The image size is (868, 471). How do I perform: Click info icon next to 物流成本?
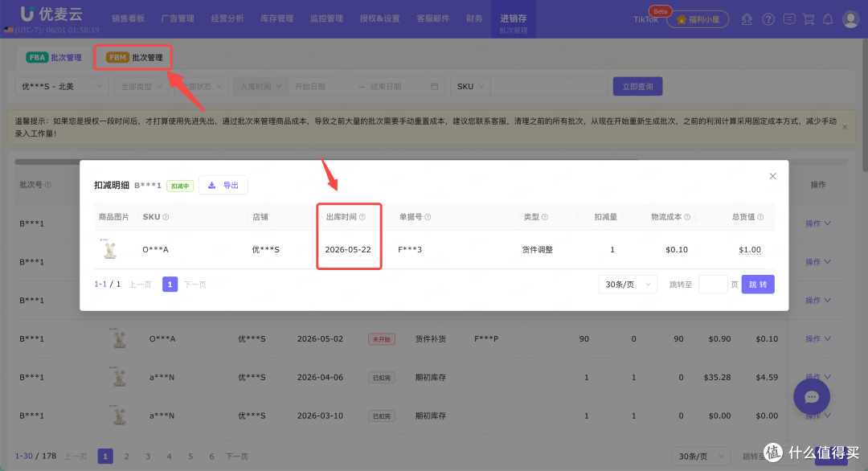[x=687, y=217]
